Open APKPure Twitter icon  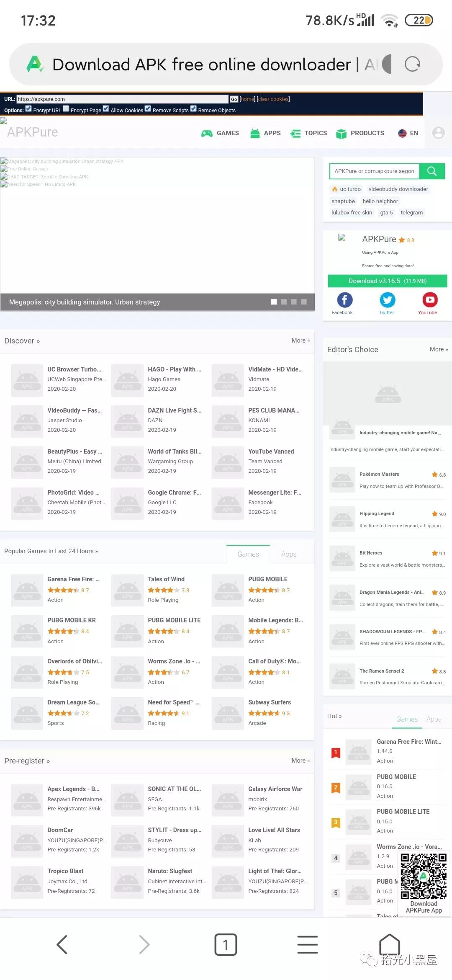[x=387, y=300]
